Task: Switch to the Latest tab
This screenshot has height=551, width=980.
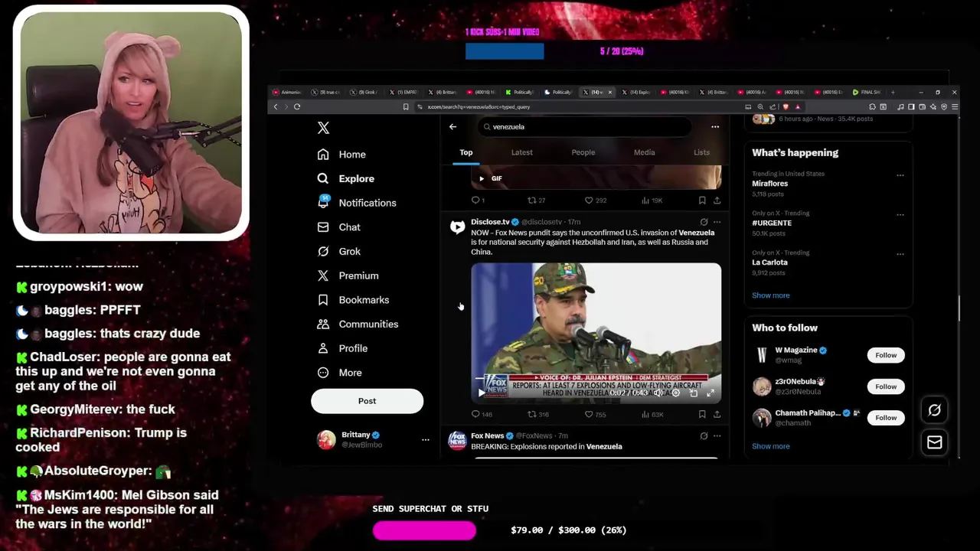Action: coord(521,152)
